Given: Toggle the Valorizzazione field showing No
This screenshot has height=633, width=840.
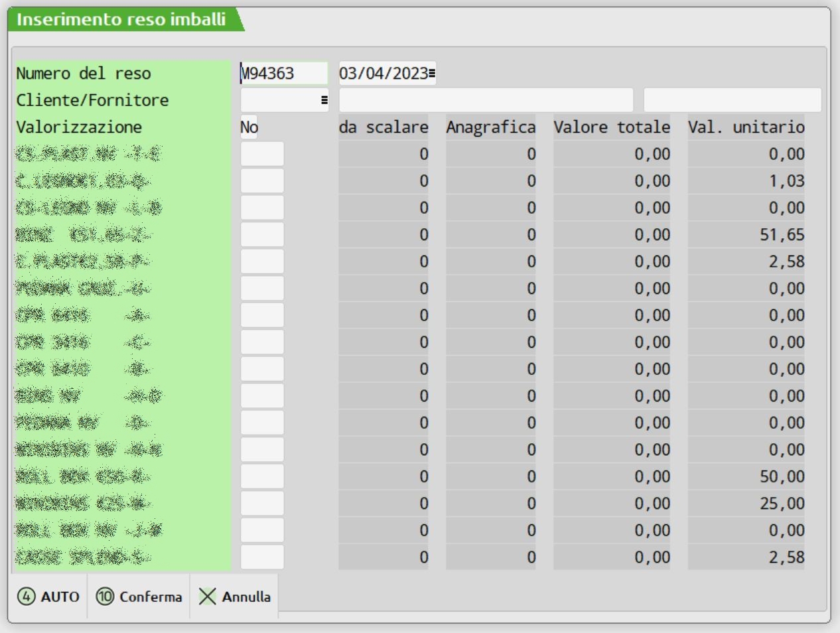Looking at the screenshot, I should click(249, 127).
